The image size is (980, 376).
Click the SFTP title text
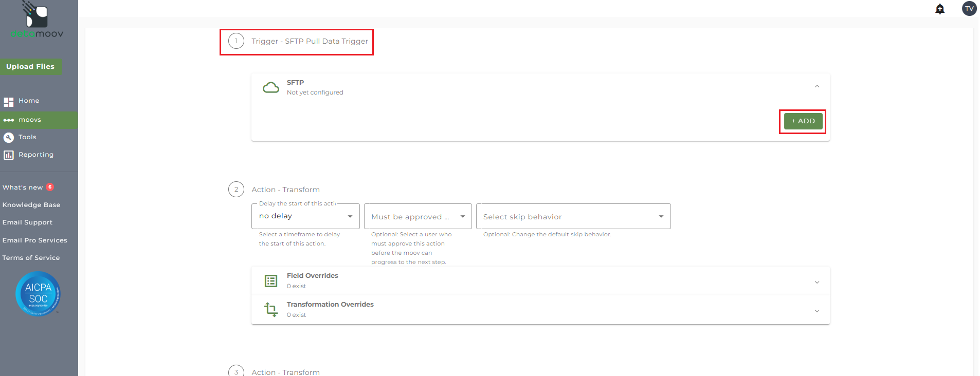295,82
